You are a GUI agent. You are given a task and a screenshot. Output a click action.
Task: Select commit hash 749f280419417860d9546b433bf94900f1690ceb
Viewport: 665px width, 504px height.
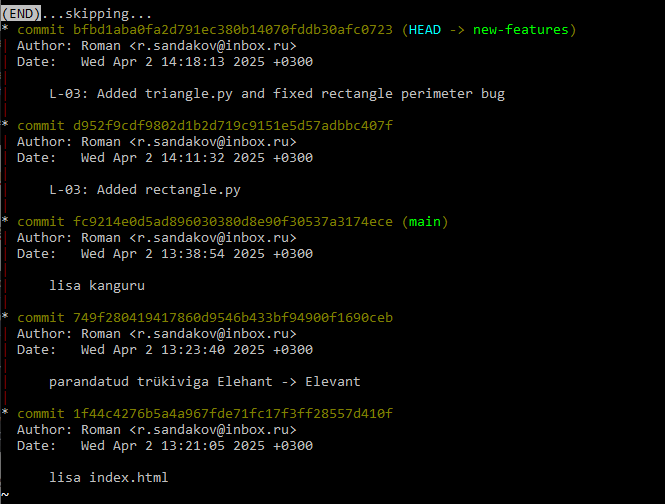tap(233, 318)
